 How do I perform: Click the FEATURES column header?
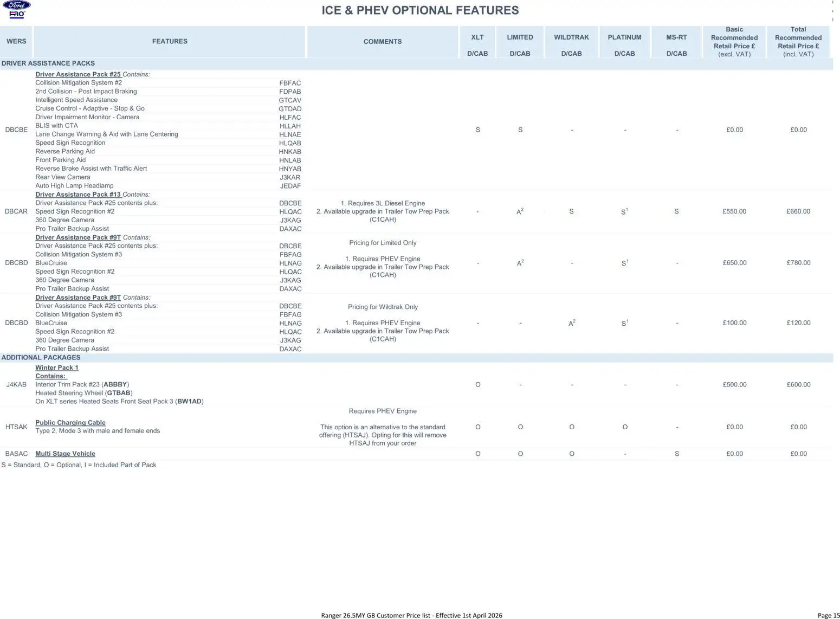coord(170,41)
